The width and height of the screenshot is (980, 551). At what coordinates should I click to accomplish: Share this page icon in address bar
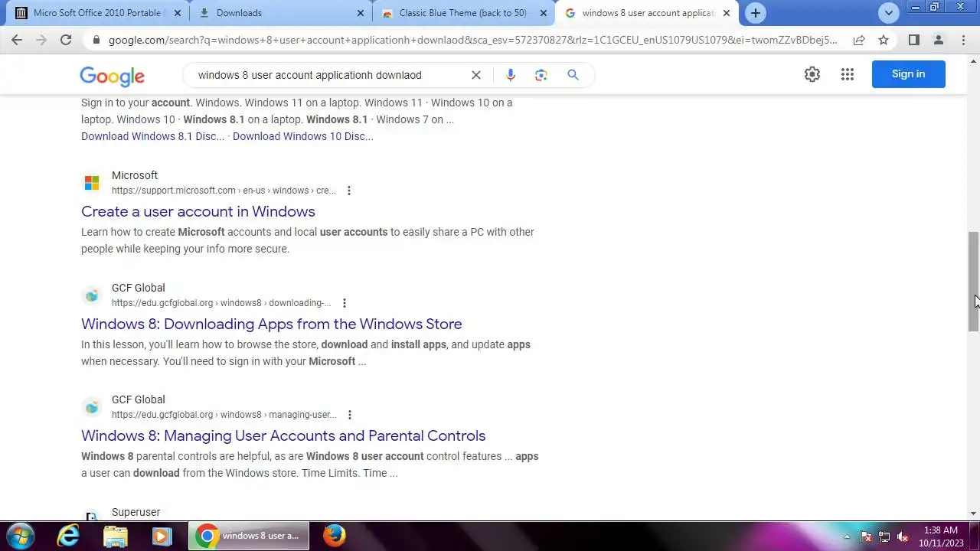(x=859, y=40)
